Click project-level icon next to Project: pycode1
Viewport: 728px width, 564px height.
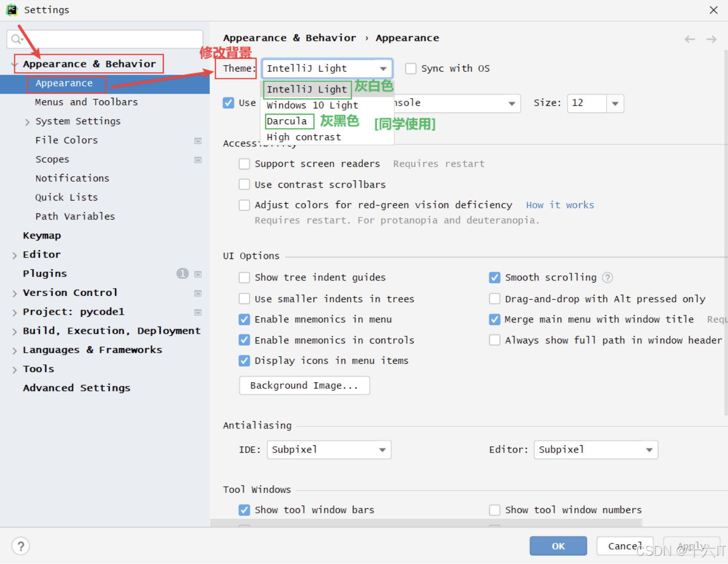(x=198, y=312)
